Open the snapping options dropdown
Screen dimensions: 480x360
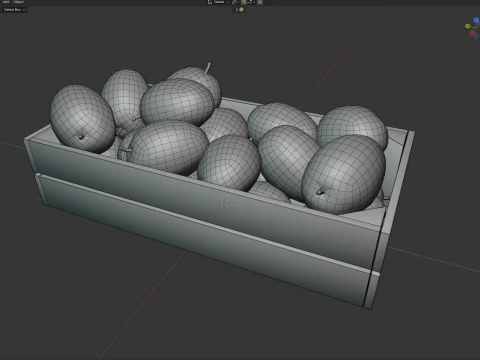click(x=251, y=2)
